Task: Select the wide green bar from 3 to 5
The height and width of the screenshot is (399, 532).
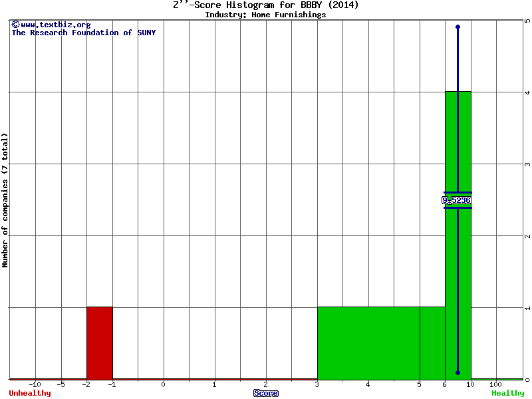Action: 368,342
